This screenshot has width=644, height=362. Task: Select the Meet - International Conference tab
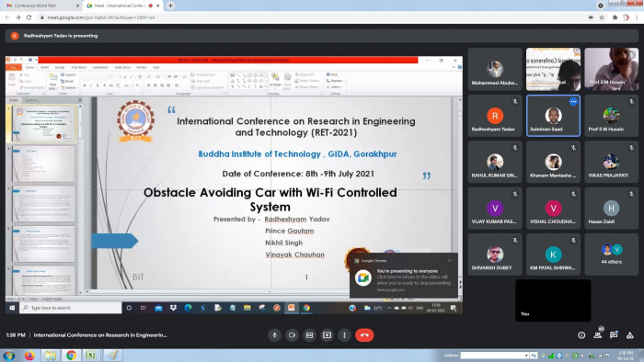click(x=123, y=6)
